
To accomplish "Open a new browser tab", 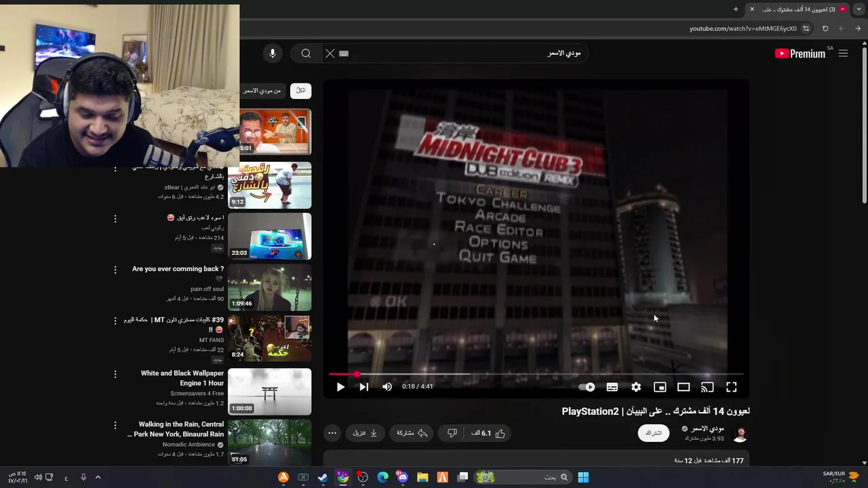I will point(736,9).
